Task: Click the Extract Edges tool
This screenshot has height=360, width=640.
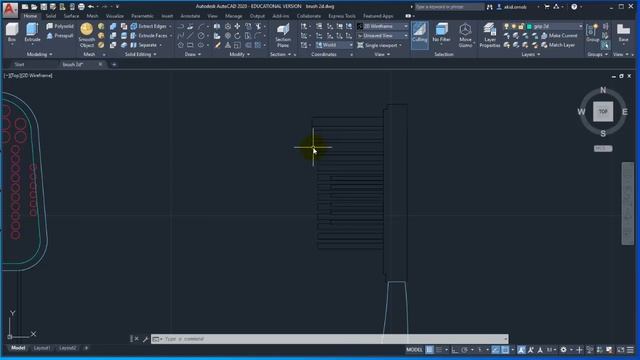Action: (149, 26)
